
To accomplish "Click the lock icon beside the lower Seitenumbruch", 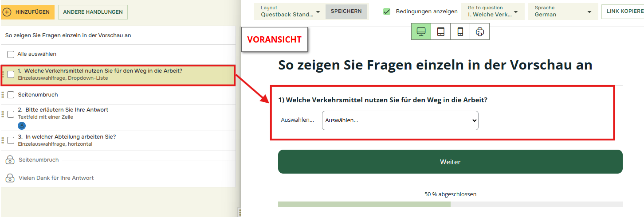I will [10, 160].
